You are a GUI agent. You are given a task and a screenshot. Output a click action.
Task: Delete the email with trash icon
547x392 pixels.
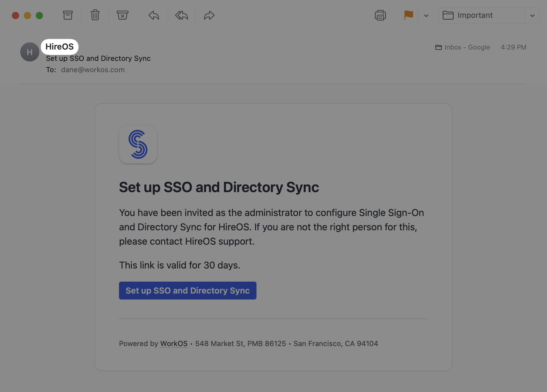[x=95, y=15]
